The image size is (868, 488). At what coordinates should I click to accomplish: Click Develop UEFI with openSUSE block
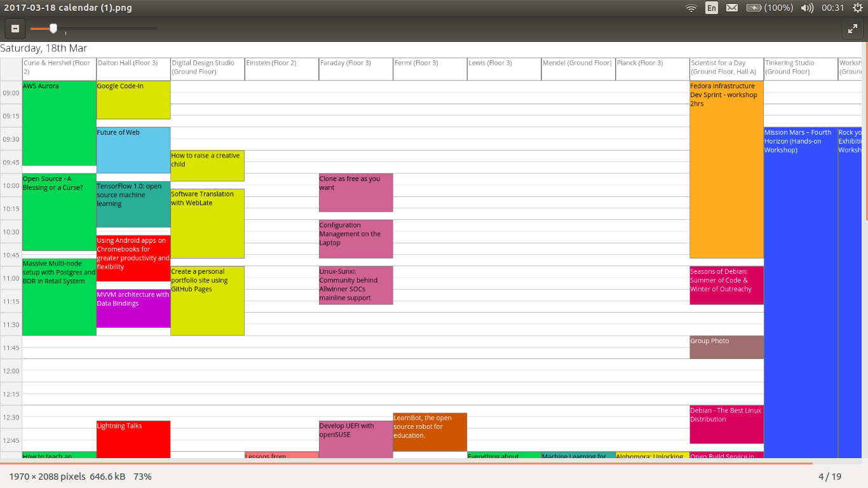356,439
